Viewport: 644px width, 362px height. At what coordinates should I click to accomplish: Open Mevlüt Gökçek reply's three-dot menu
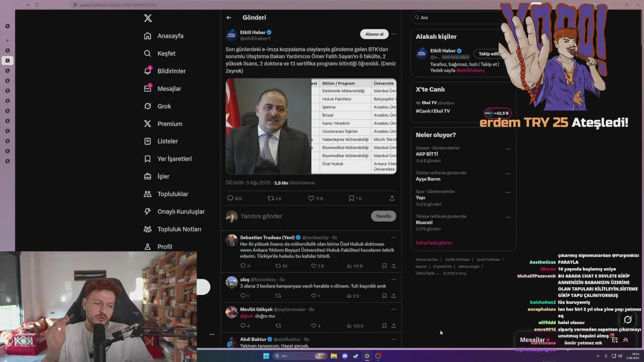click(393, 309)
